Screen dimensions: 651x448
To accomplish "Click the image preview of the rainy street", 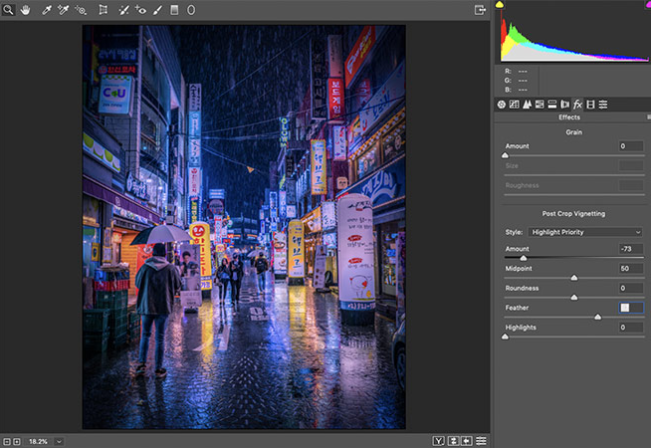I will pos(244,227).
